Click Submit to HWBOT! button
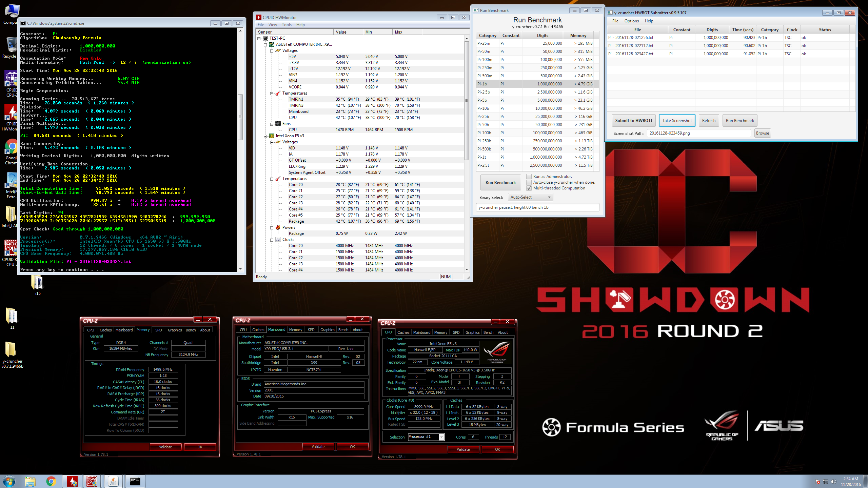868x488 pixels. coord(633,121)
